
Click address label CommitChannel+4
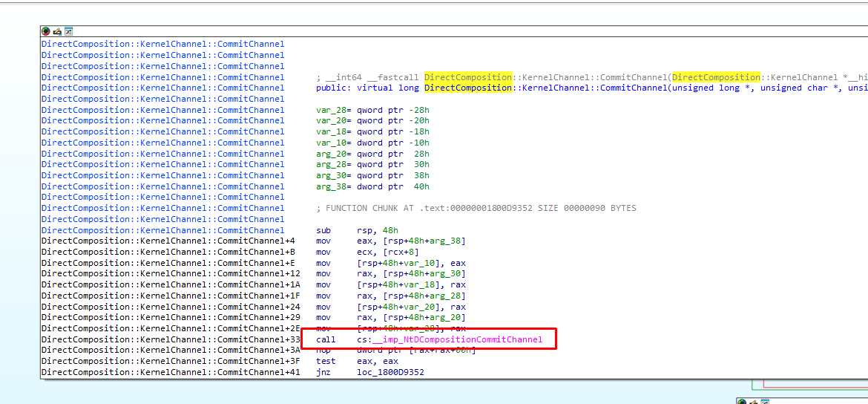coord(168,241)
